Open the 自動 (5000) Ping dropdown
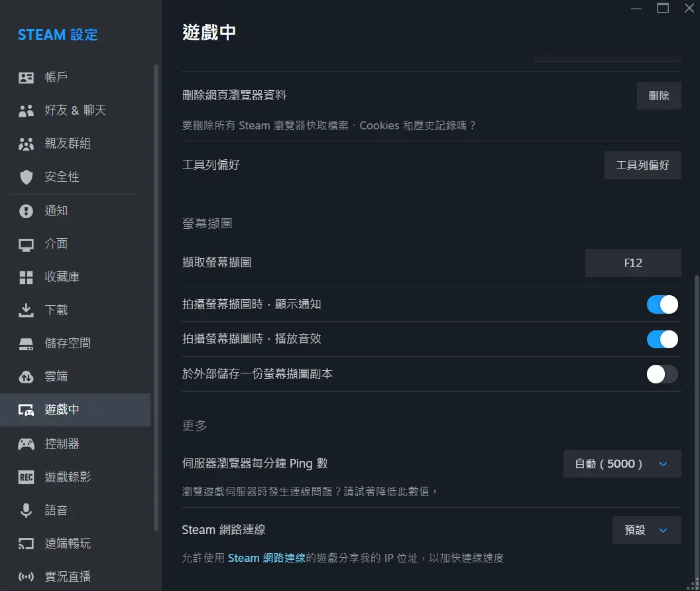700x591 pixels. (x=622, y=464)
